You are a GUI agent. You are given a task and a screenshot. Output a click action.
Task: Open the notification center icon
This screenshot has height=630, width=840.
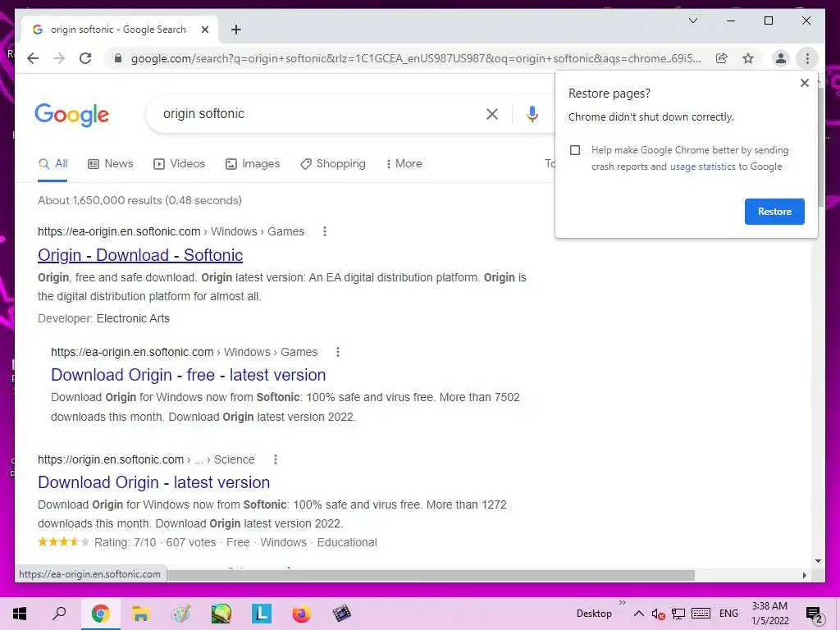pos(813,614)
